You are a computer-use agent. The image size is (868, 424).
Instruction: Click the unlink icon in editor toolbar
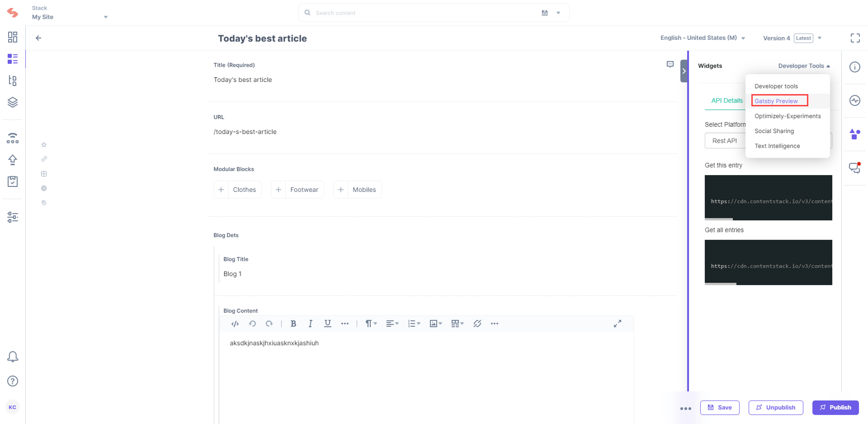click(477, 324)
